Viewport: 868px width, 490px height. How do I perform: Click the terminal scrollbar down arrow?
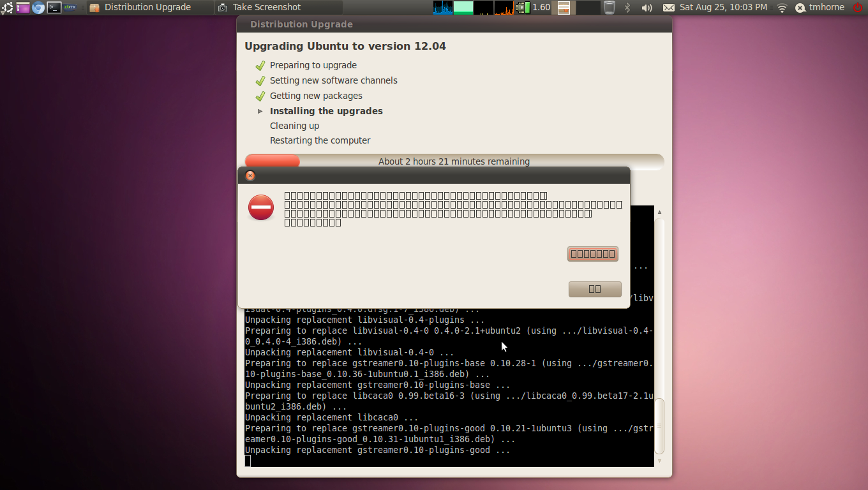tap(660, 461)
